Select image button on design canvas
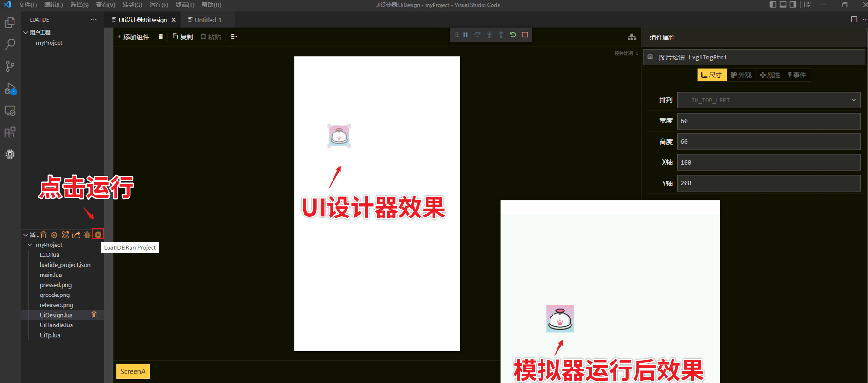Image resolution: width=868 pixels, height=383 pixels. point(339,136)
